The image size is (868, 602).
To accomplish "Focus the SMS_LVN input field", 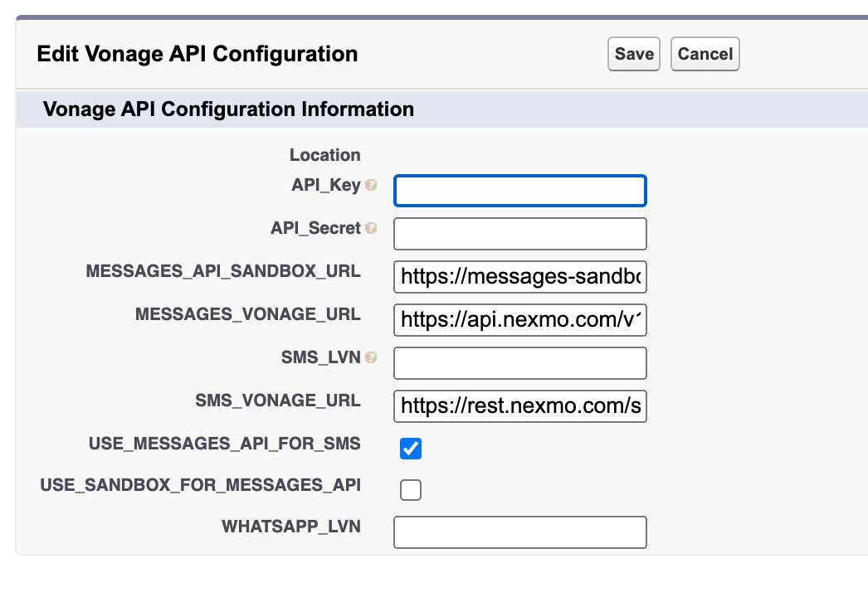I will 519,363.
